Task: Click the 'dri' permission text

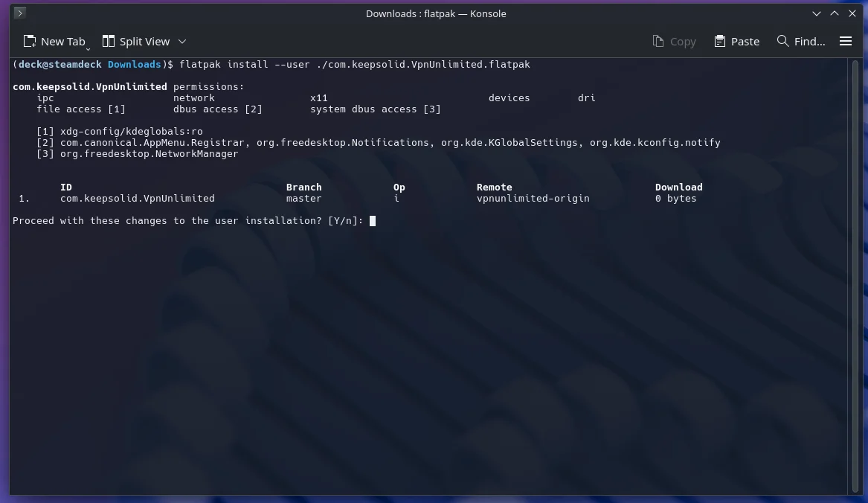Action: point(587,98)
